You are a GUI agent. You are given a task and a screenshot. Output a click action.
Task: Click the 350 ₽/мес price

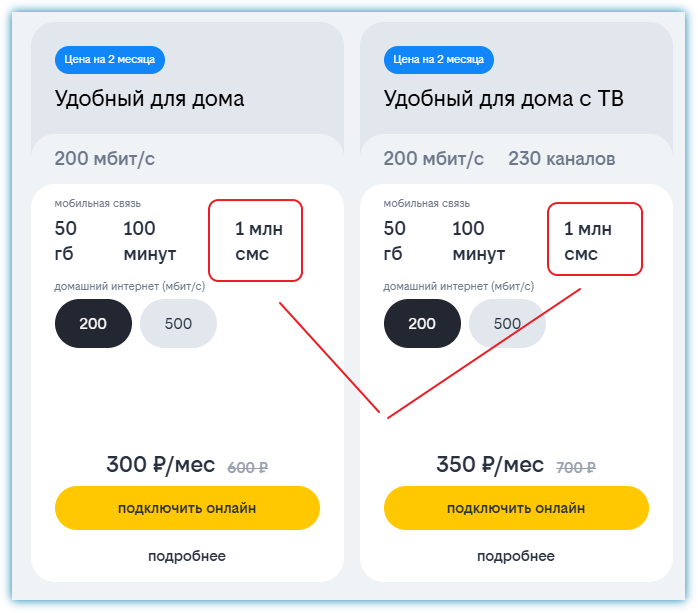[490, 465]
